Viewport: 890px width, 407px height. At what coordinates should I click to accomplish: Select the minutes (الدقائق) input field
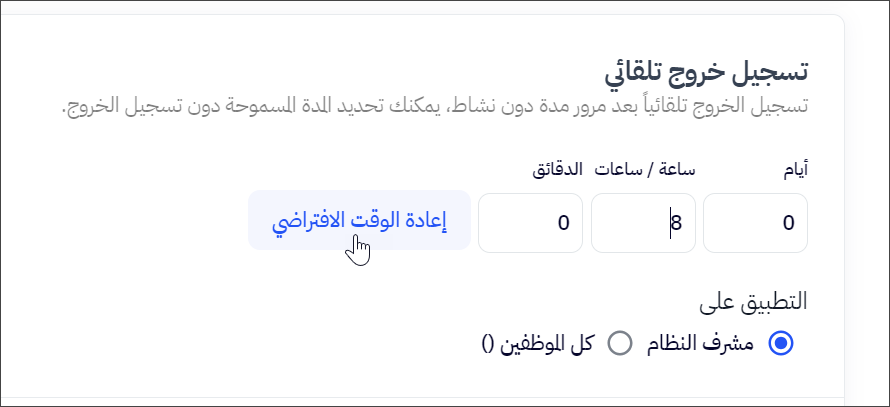[530, 223]
